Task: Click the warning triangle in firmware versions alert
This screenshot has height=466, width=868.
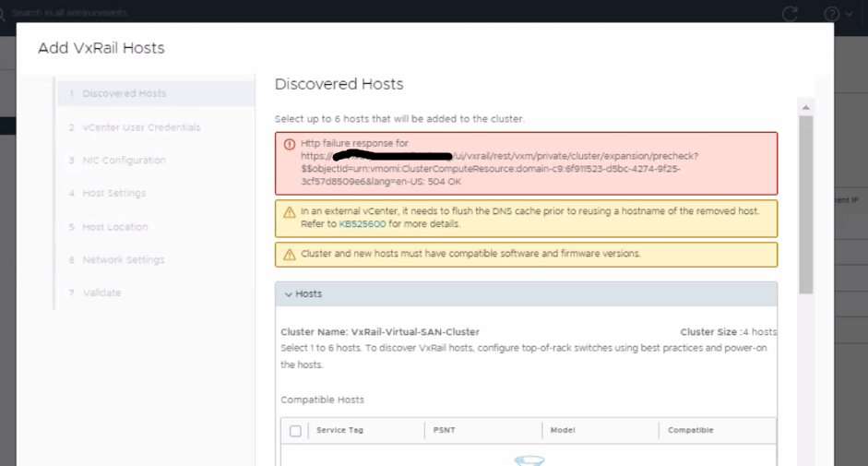Action: (x=289, y=254)
